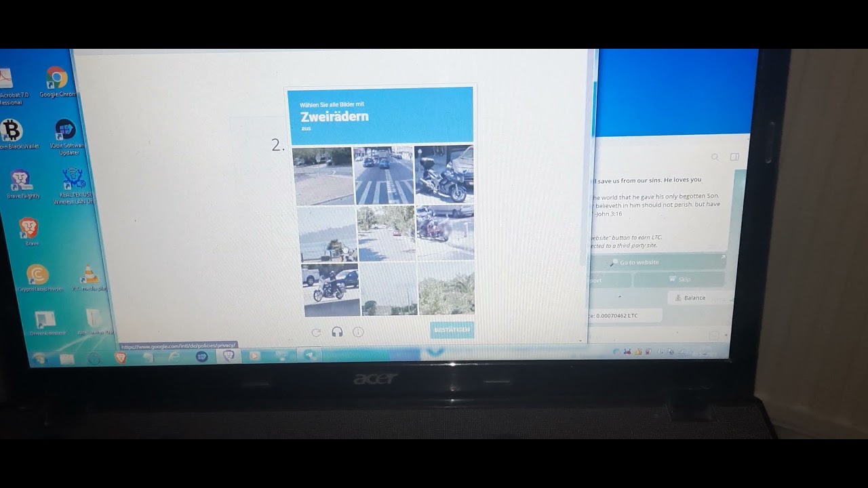Image resolution: width=868 pixels, height=488 pixels.
Task: Open the captcha info help icon
Action: pos(358,332)
